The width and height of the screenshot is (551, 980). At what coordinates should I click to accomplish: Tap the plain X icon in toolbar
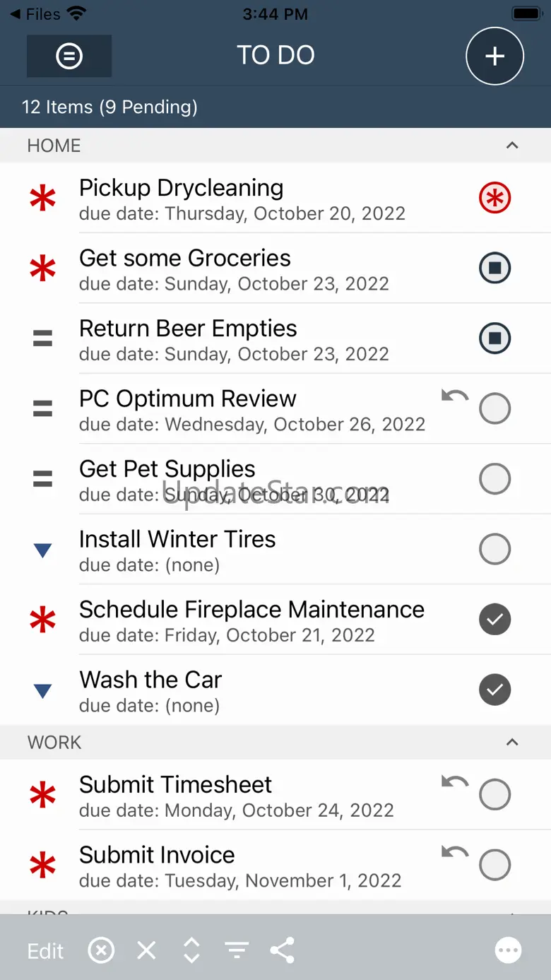(x=146, y=951)
